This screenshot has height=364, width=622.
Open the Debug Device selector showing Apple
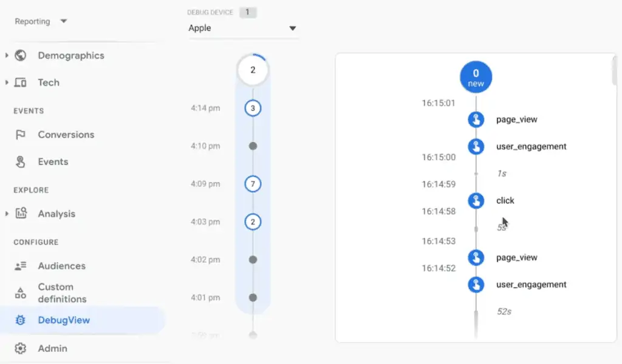pyautogui.click(x=242, y=28)
